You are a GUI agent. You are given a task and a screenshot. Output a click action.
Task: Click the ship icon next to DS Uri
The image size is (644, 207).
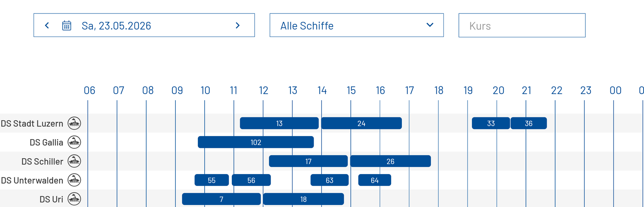[74, 199]
